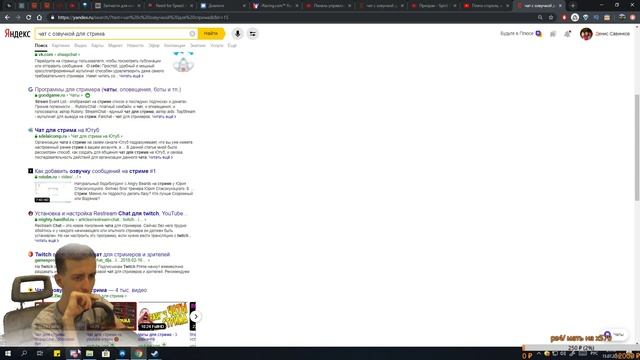Viewport: 640px width, 360px height.
Task: Open a new browser tab with plus
Action: 573,6
